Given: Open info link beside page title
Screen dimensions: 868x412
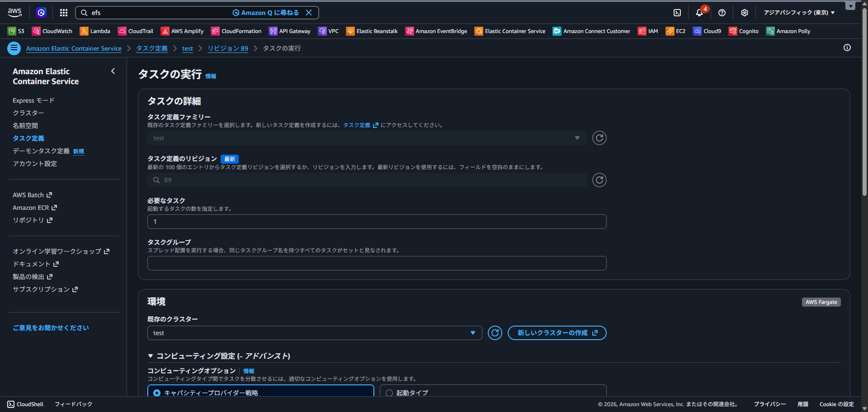Looking at the screenshot, I should click(x=211, y=76).
